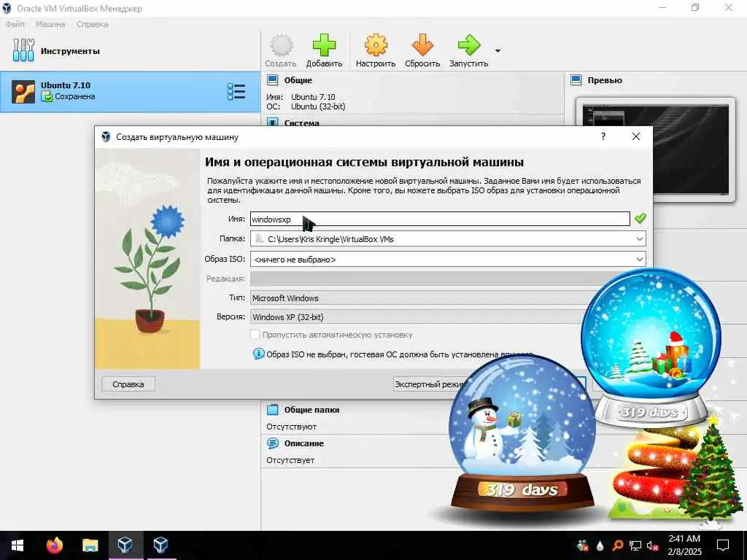Click the Имя text field with windowsxp
The width and height of the screenshot is (747, 560).
[440, 219]
